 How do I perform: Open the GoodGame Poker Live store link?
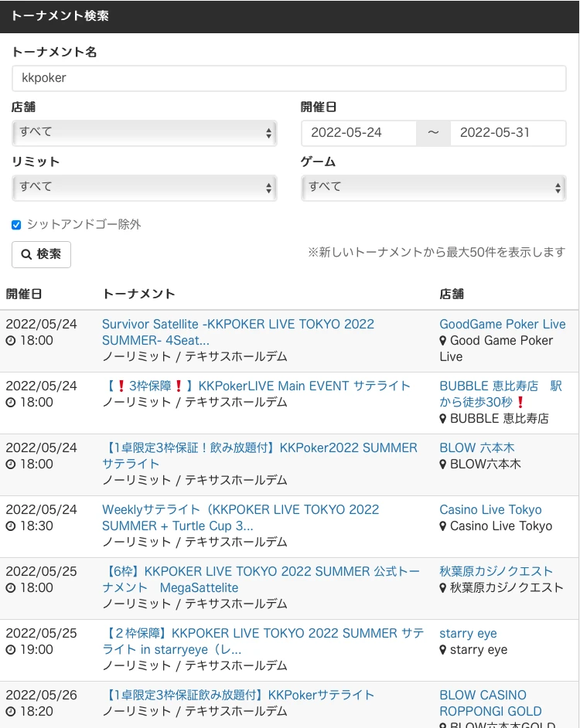coord(503,324)
